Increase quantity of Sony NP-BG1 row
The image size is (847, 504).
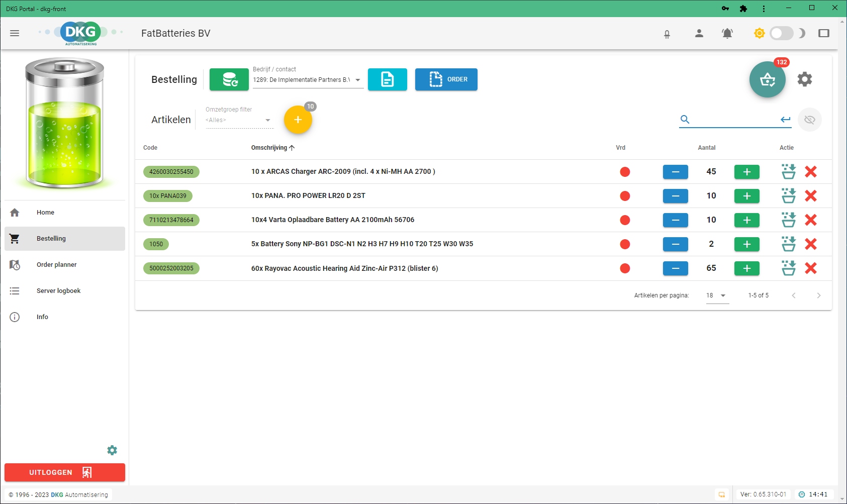[x=747, y=244]
